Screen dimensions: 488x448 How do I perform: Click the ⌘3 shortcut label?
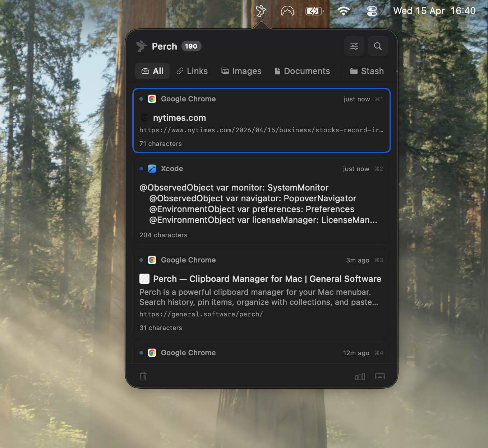(379, 260)
